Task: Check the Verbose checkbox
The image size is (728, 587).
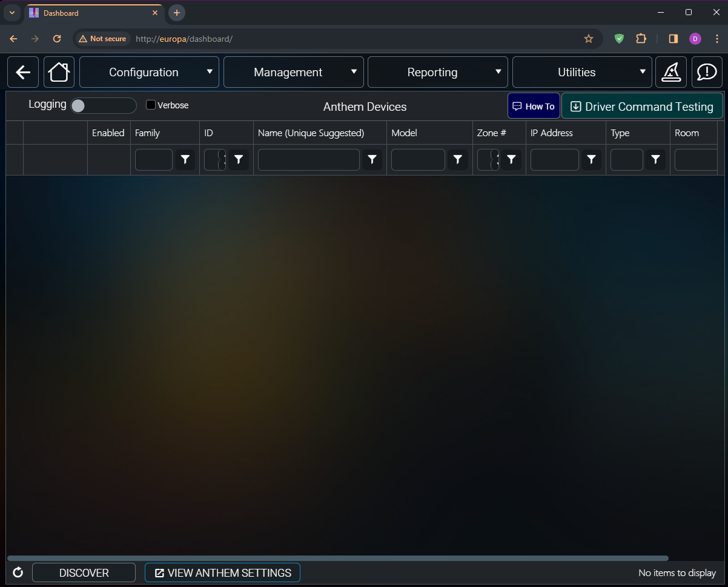Action: point(151,105)
